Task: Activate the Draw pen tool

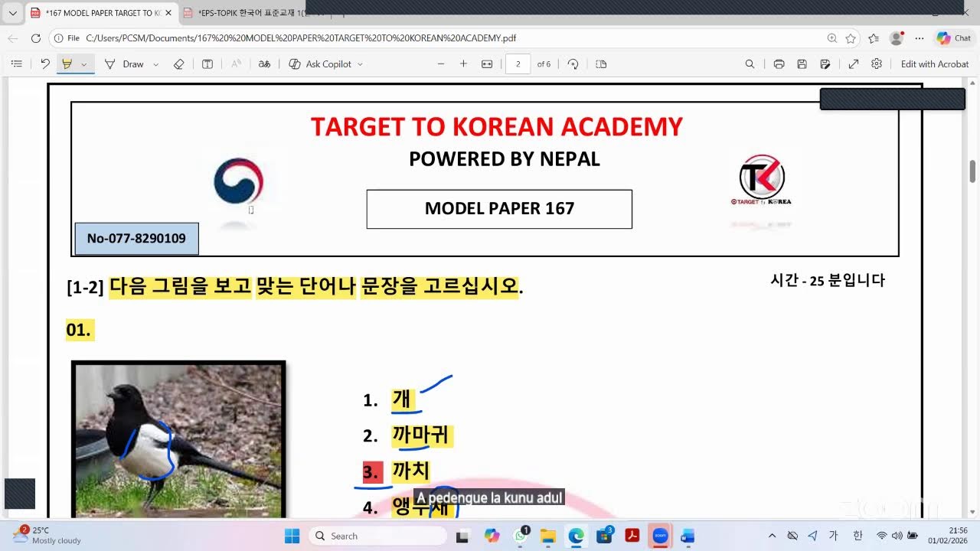Action: point(124,64)
